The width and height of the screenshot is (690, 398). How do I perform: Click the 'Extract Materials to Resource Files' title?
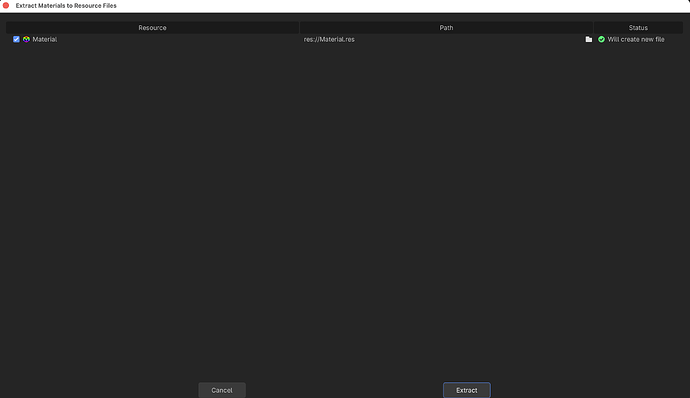pyautogui.click(x=66, y=6)
